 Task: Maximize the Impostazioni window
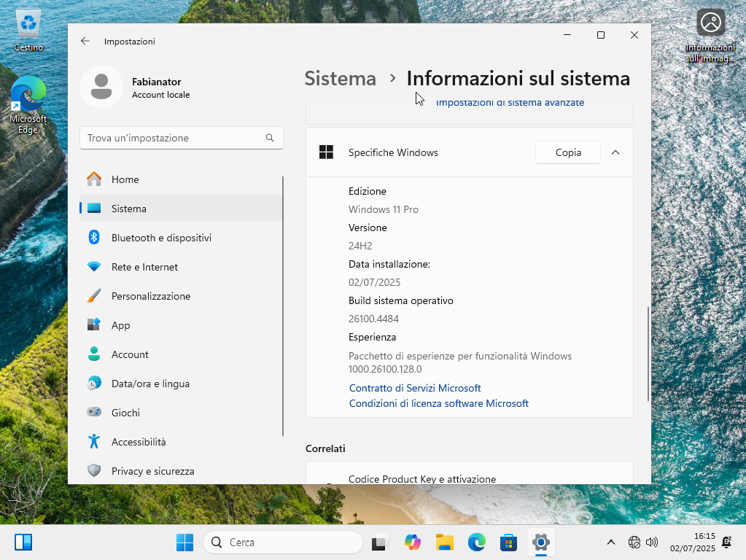601,35
